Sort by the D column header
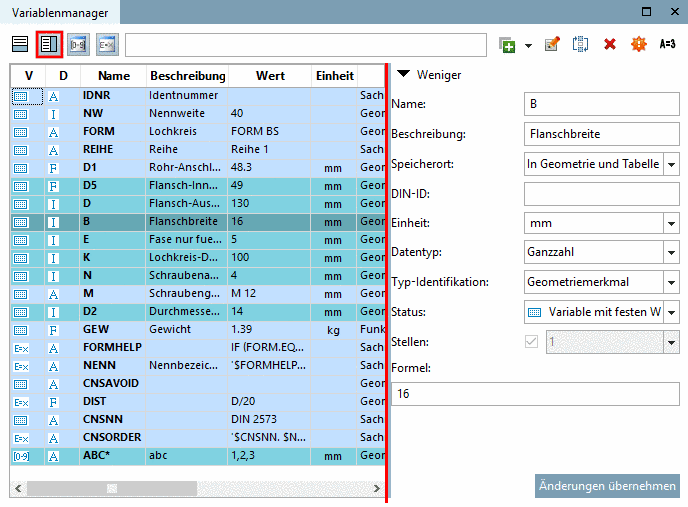This screenshot has width=688, height=507. pos(63,76)
